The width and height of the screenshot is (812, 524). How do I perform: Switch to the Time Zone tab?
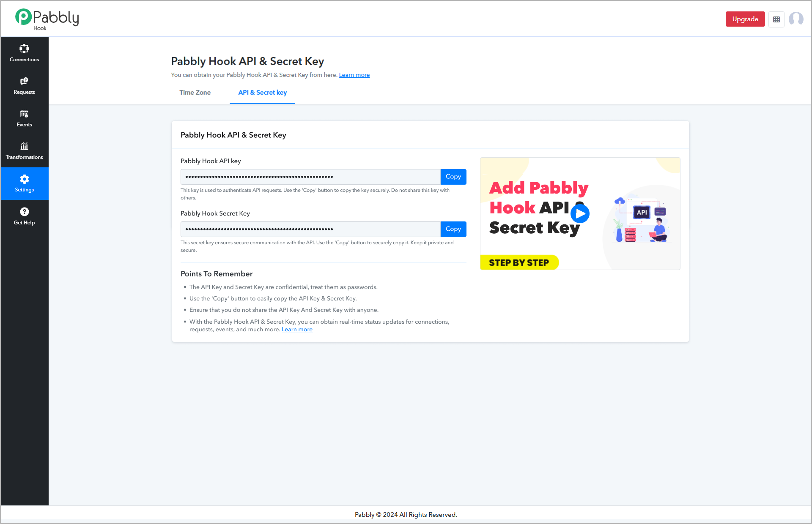(x=195, y=93)
